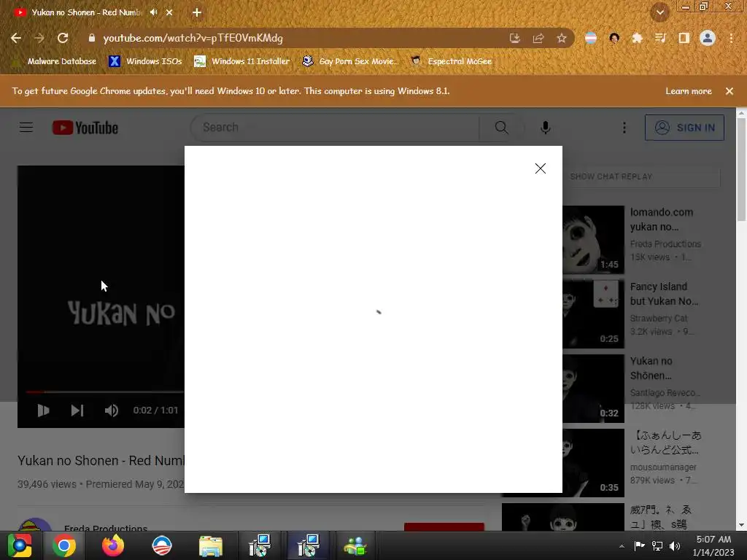Click the install app icon in address bar
The height and width of the screenshot is (560, 747).
click(x=515, y=38)
